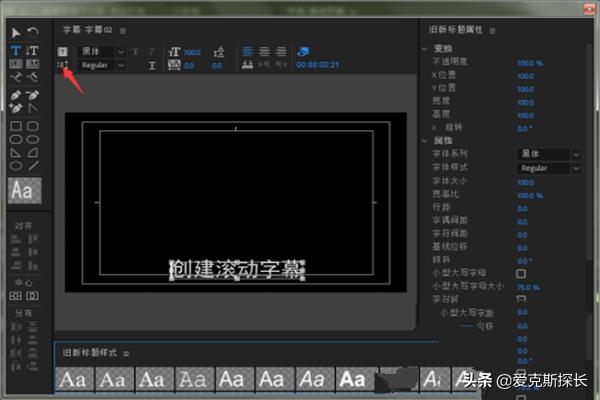Select the Wedge triangle tool
Viewport: 600px width, 400px height.
point(16,153)
